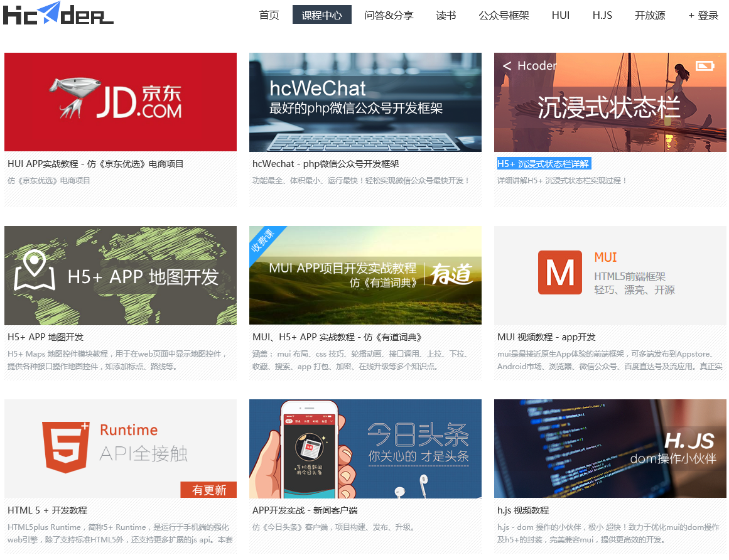Image resolution: width=729 pixels, height=560 pixels.
Task: Click description starting 功能最全、体积最小
Action: coord(361,180)
